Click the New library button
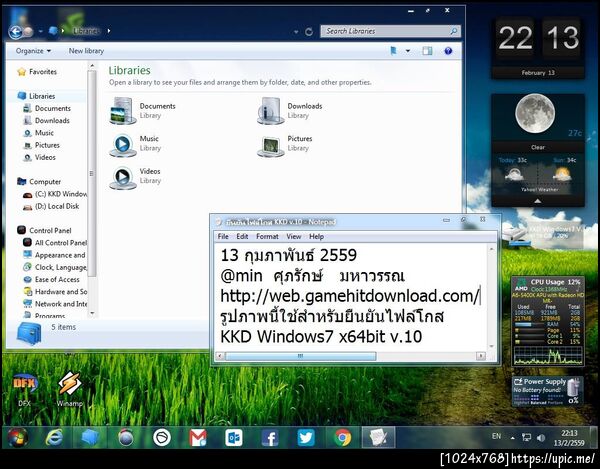This screenshot has height=469, width=600. (x=86, y=51)
